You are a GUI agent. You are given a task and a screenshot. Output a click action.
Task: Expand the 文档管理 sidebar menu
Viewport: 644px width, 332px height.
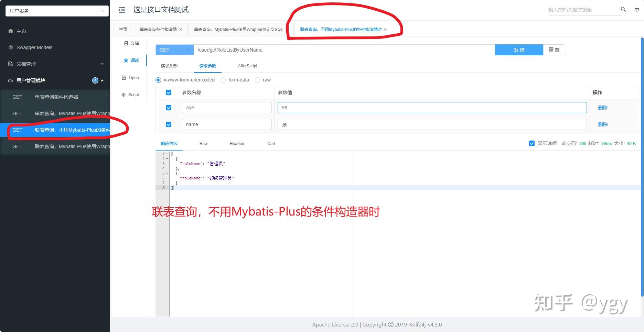(102, 64)
